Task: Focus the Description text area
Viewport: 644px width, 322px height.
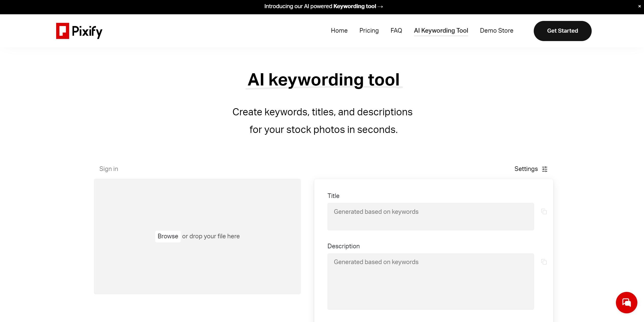Action: click(430, 281)
